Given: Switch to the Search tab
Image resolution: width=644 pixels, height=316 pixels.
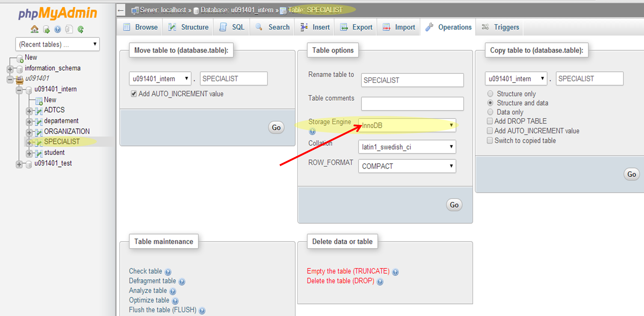Looking at the screenshot, I should pyautogui.click(x=272, y=27).
